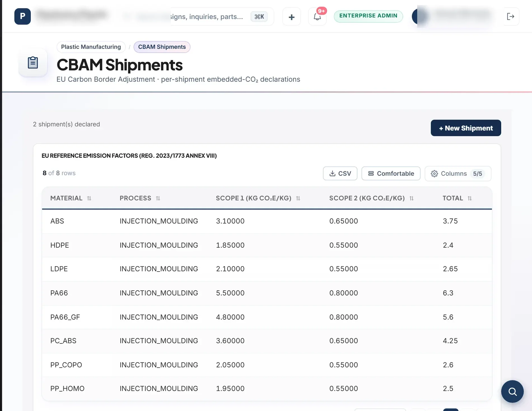Viewport: 532px width, 411px height.
Task: Click the PP_COPO material cell
Action: (66, 365)
